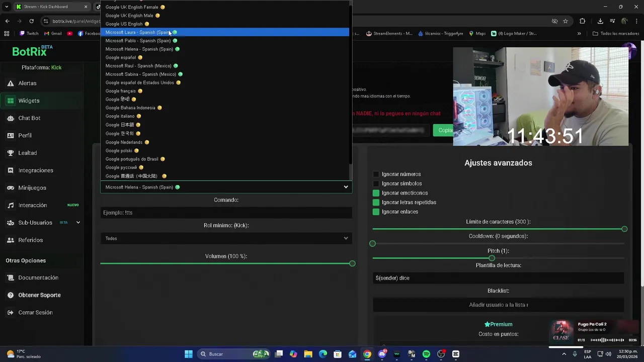The height and width of the screenshot is (362, 644).
Task: Focus the Comando input field
Action: tap(226, 213)
